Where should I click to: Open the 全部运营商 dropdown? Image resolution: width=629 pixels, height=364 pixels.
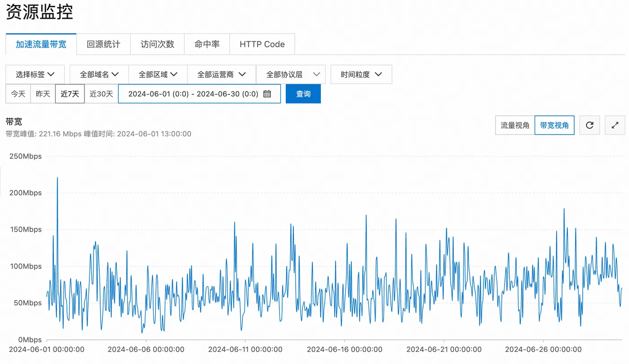[x=221, y=75]
